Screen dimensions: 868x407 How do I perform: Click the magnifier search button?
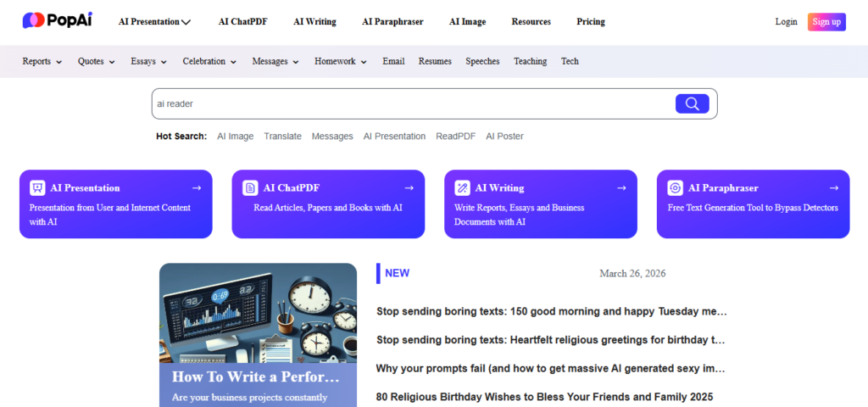click(x=692, y=103)
